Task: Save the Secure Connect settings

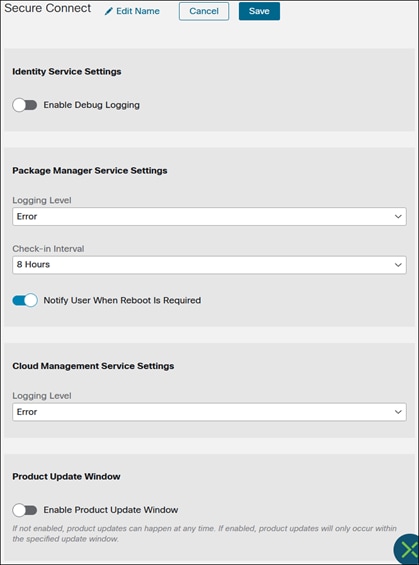Action: click(x=259, y=11)
